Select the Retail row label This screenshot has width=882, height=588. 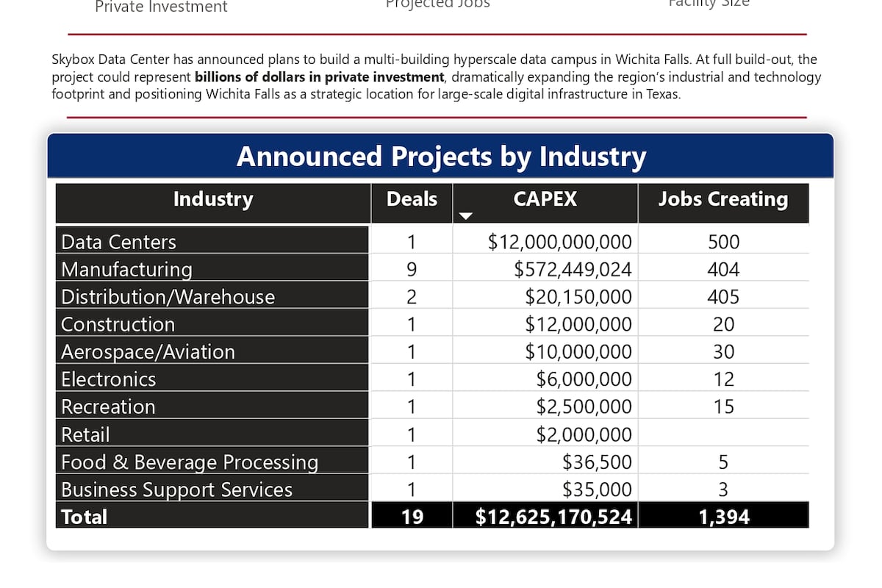click(x=85, y=434)
